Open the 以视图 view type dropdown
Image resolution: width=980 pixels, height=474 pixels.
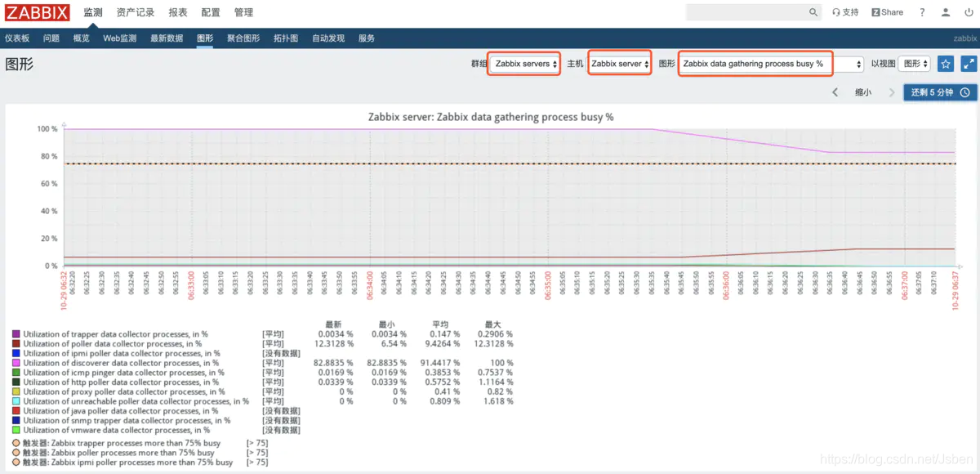tap(914, 64)
